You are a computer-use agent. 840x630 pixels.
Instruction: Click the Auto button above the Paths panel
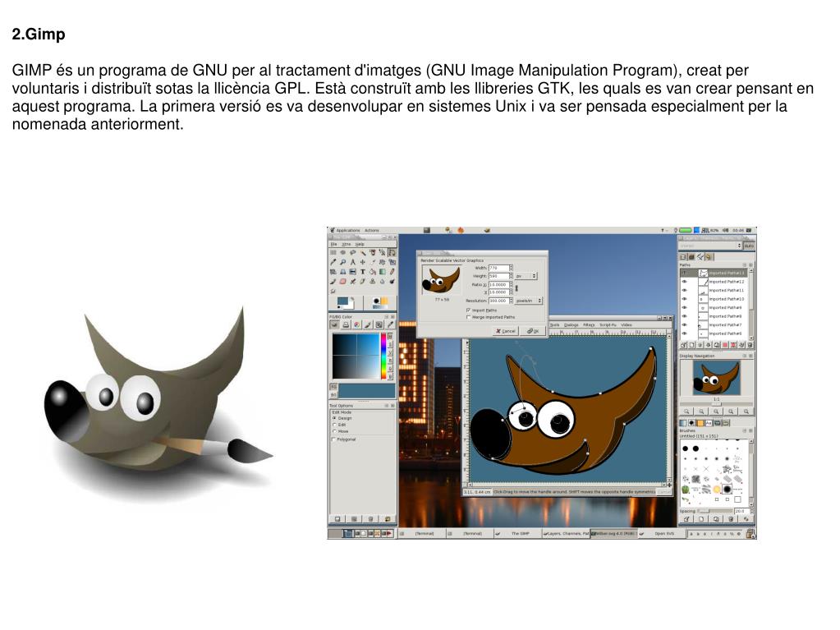749,246
